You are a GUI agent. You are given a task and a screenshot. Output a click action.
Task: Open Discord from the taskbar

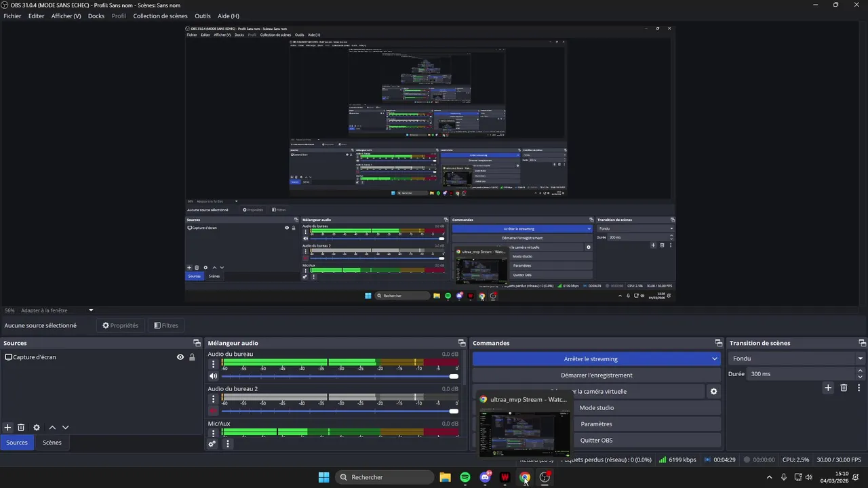[485, 477]
